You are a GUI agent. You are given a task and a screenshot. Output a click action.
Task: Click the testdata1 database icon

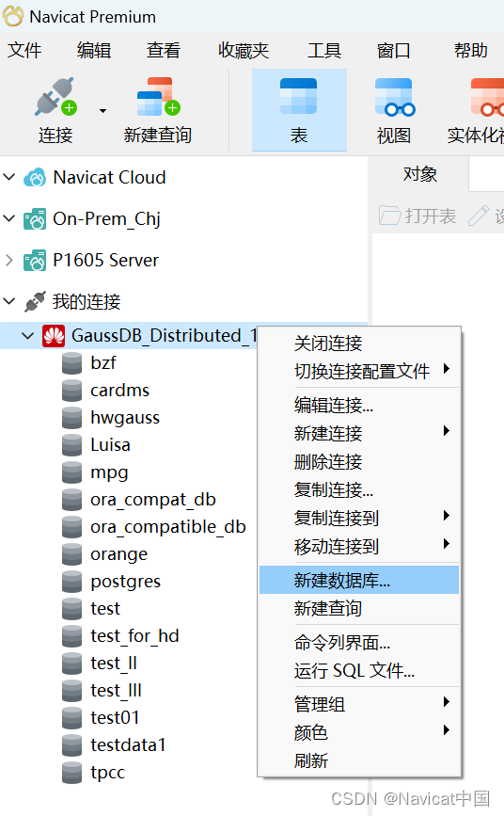(x=71, y=745)
